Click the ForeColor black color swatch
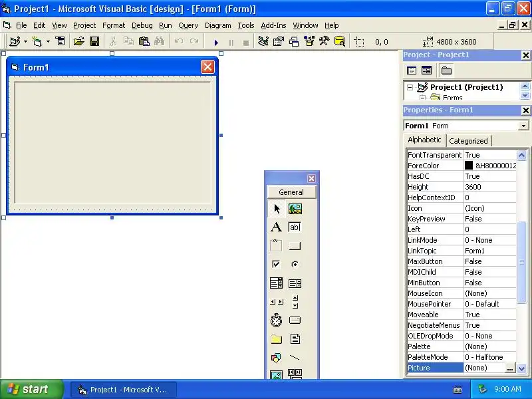This screenshot has width=532, height=399. [x=469, y=165]
